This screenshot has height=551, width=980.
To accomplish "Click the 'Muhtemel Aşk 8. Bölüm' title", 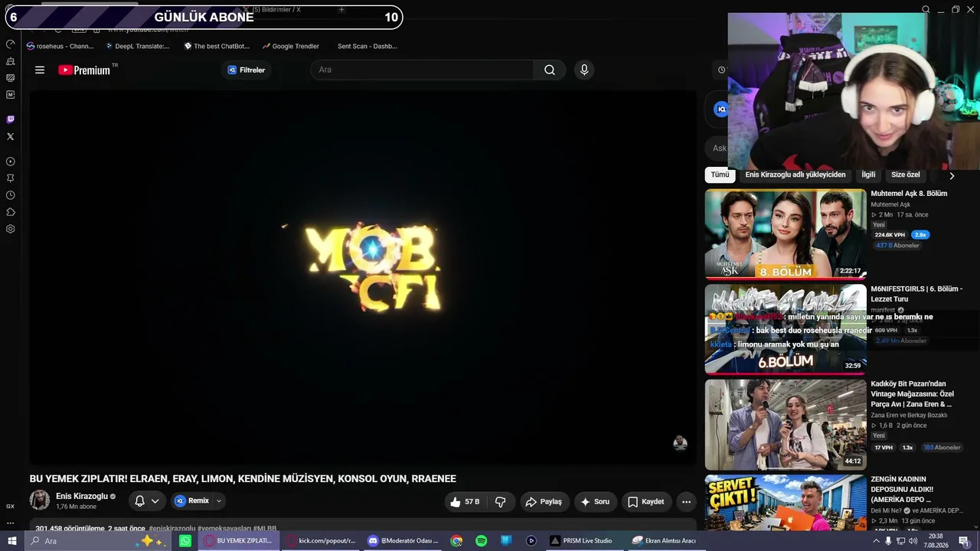I will (x=909, y=194).
